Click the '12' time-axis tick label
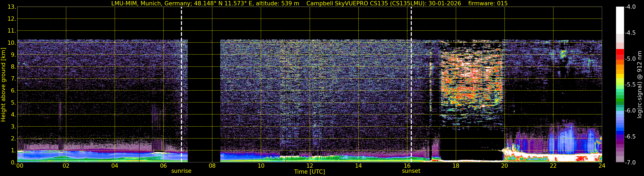 click(310, 166)
